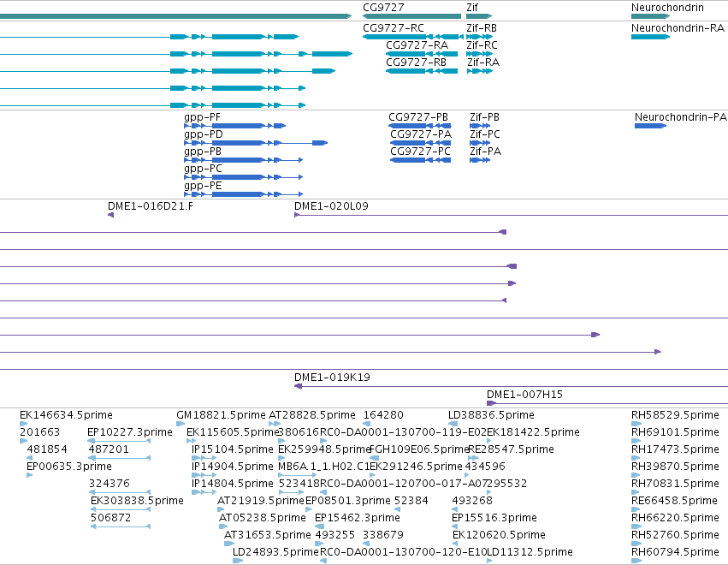Open EST EP15462.3prime
The width and height of the screenshot is (728, 565).
(357, 518)
